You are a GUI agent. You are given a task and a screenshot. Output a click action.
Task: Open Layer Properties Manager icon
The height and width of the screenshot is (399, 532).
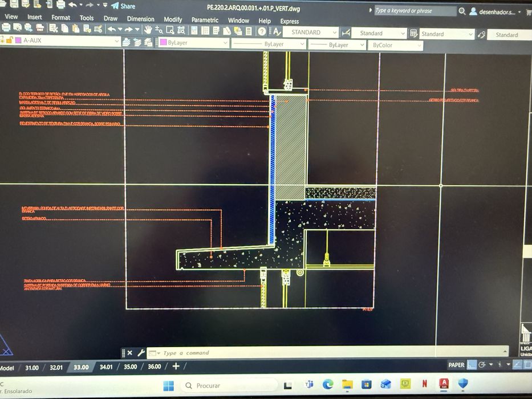click(126, 42)
